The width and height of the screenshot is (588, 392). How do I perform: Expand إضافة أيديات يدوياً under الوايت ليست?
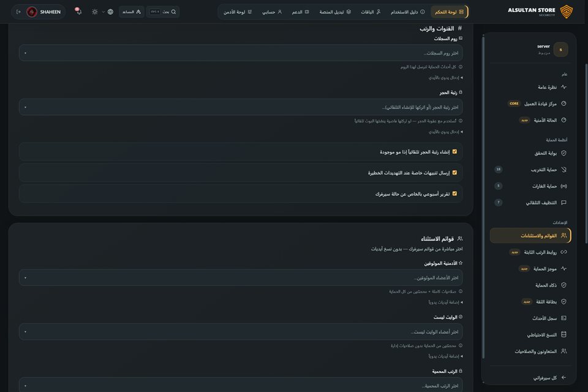pos(445,356)
